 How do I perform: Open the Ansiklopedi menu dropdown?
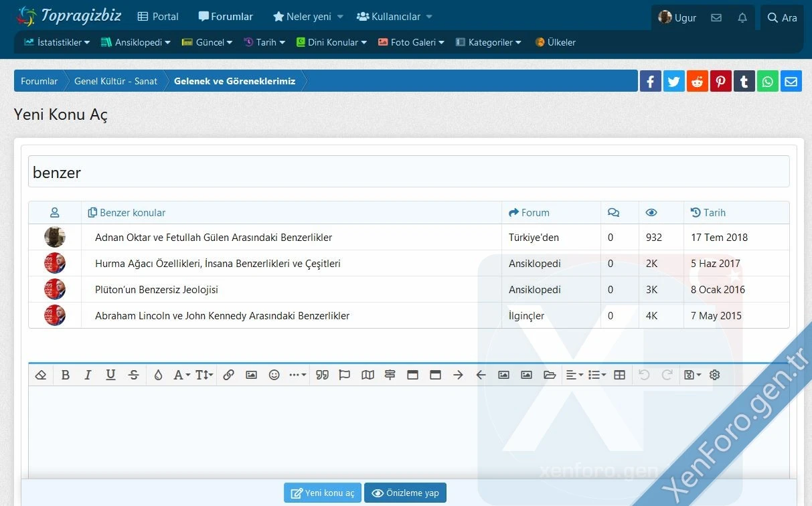pyautogui.click(x=136, y=42)
